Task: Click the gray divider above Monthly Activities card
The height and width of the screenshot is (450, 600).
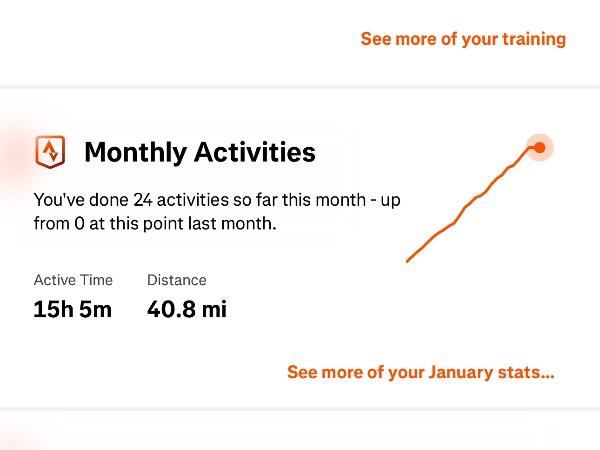Action: click(x=300, y=86)
